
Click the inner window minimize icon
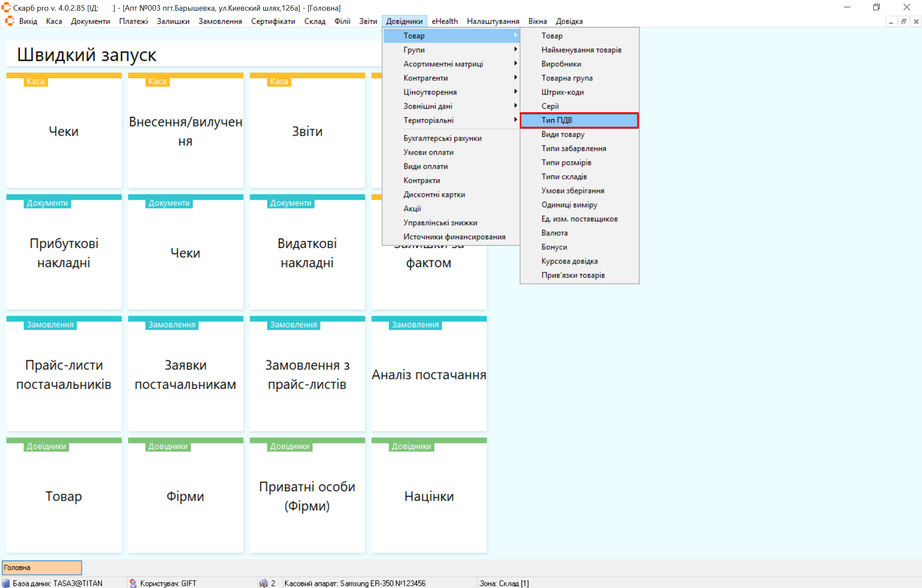coord(891,21)
